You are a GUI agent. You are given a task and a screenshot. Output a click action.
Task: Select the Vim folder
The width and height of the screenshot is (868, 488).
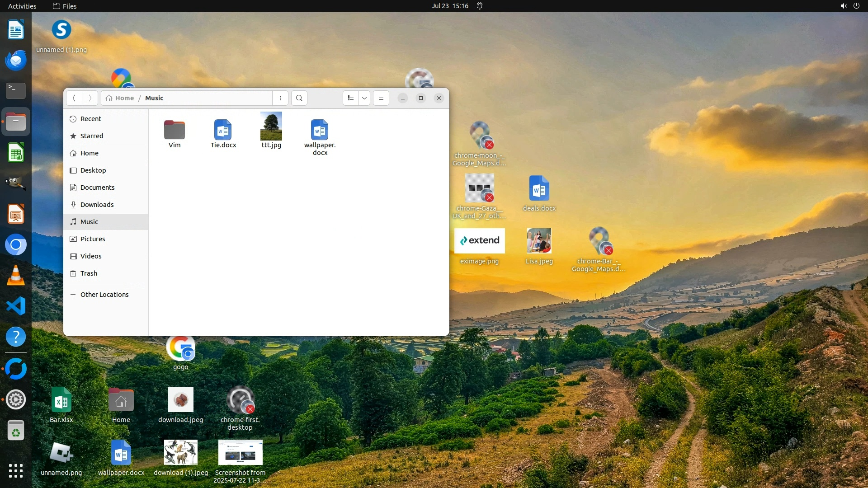175,131
